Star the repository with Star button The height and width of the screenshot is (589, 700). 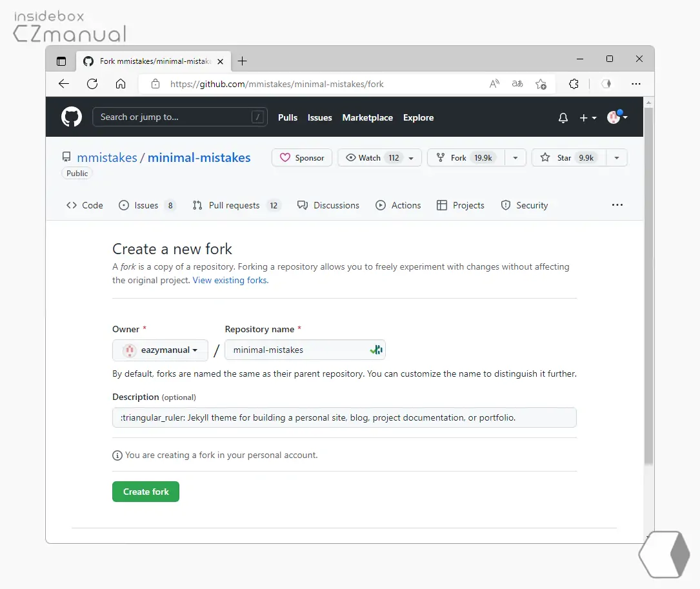[569, 157]
